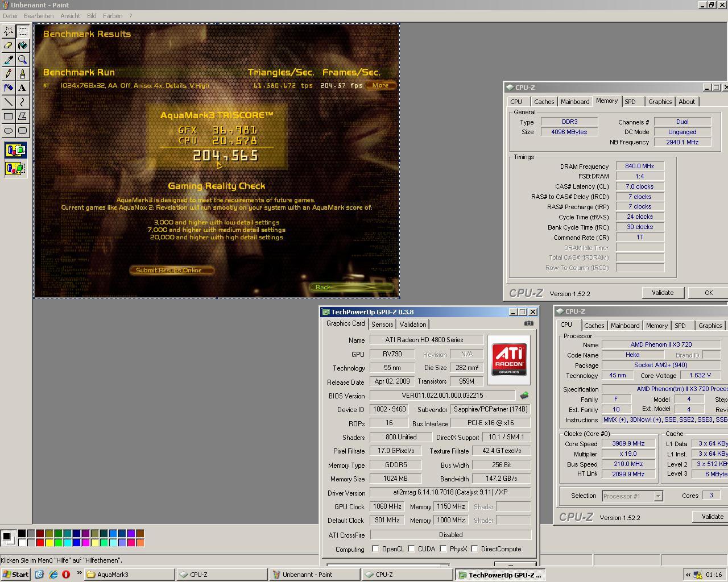
Task: Click the GPU Clock value 1060 MHz
Action: click(388, 506)
